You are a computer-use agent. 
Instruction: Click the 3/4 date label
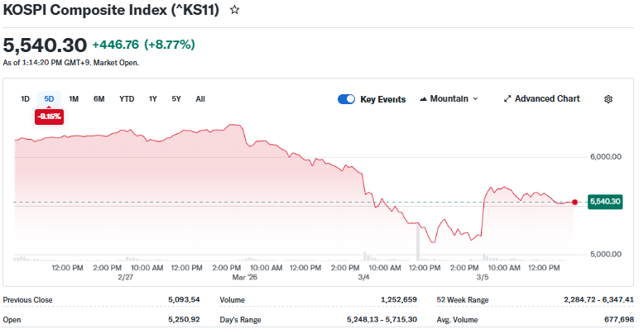click(x=363, y=278)
